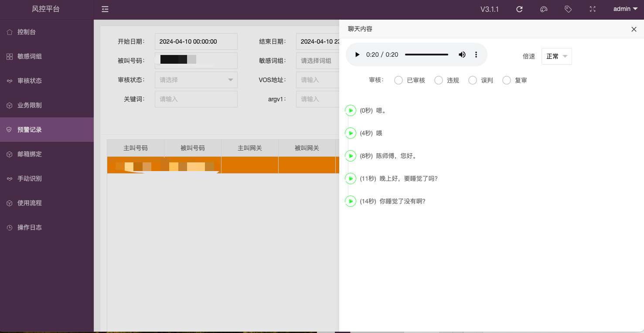Click the 操作日志 clock icon in sidebar
The width and height of the screenshot is (644, 333).
(10, 227)
